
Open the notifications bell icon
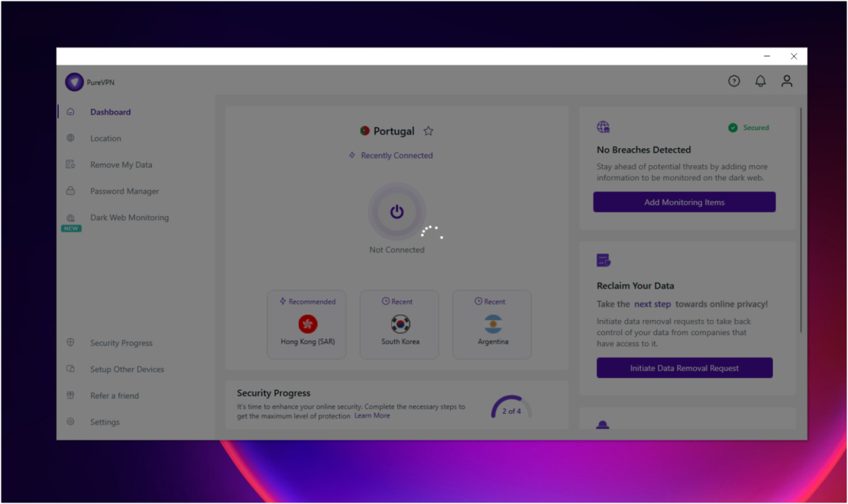pos(760,81)
